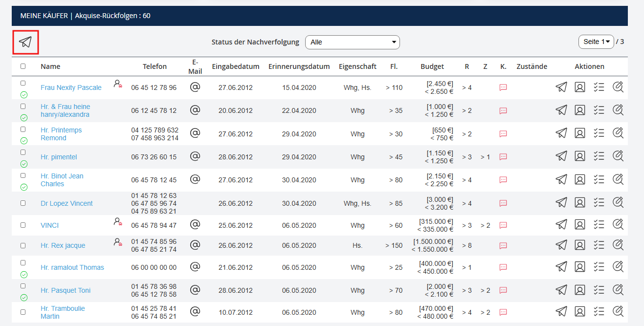Open task checklist for Dr Lopez Vincent
This screenshot has height=326, width=644.
click(x=599, y=203)
